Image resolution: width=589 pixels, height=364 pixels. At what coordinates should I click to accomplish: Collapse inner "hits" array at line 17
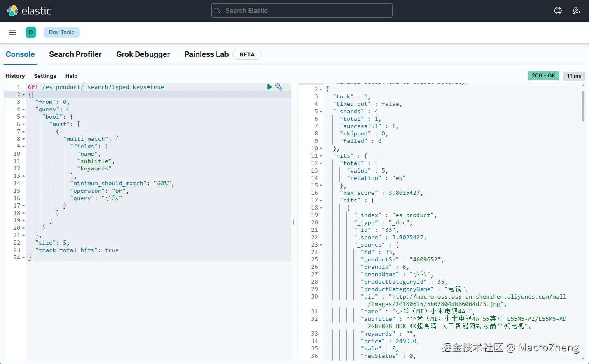321,201
